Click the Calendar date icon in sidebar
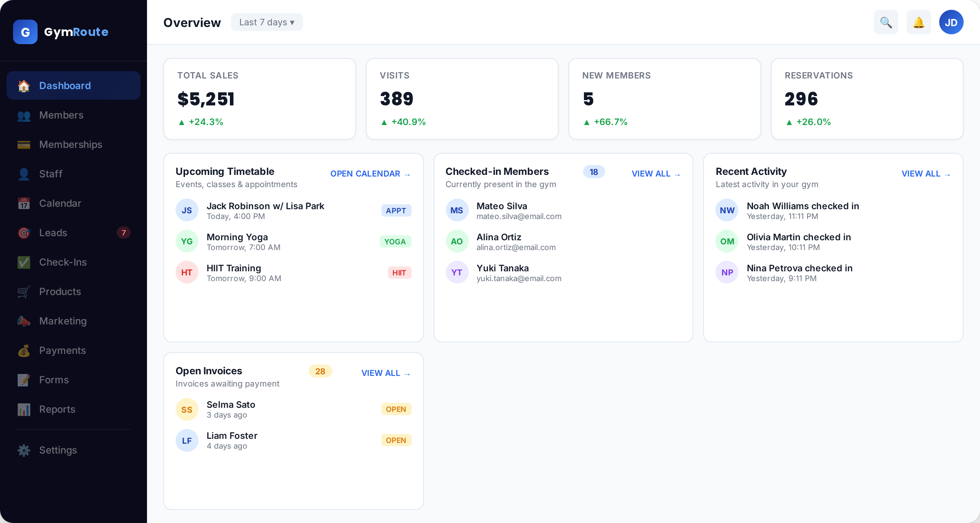The width and height of the screenshot is (980, 523). pos(24,203)
